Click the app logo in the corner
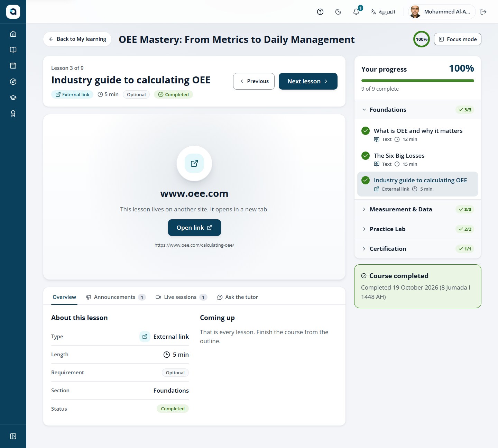498x448 pixels. pos(13,12)
